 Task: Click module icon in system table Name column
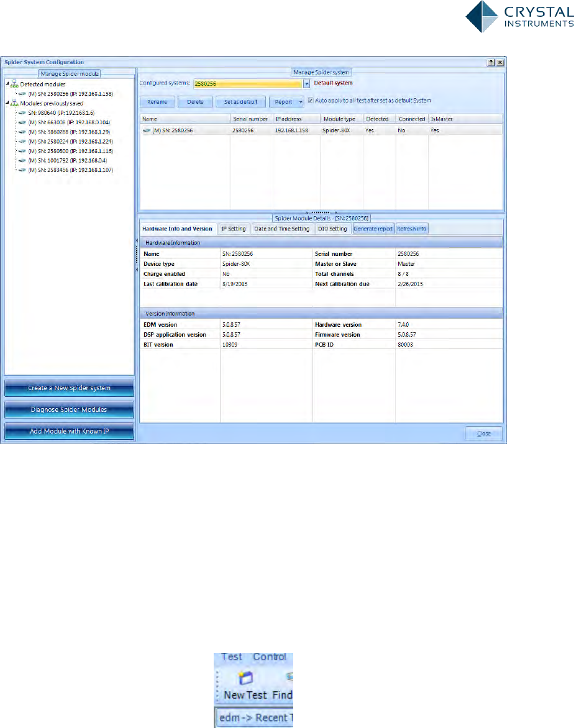147,130
